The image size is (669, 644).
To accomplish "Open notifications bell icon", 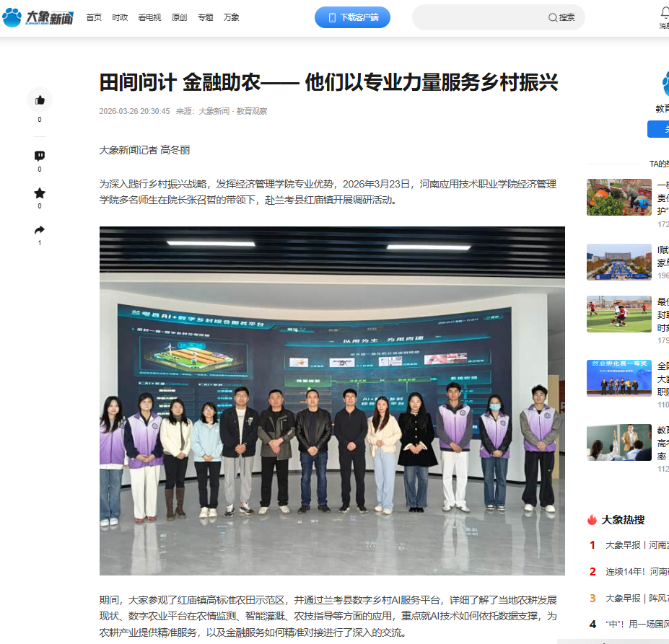I will click(x=665, y=12).
